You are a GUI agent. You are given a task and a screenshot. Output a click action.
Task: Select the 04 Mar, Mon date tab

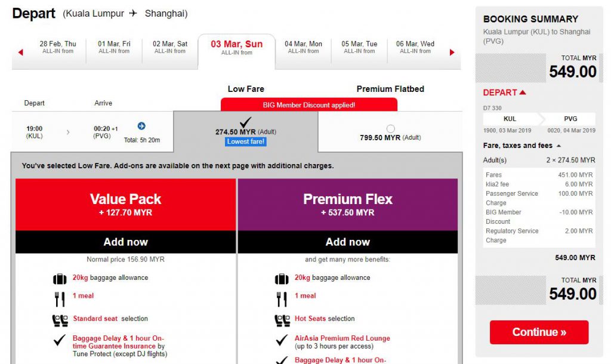tap(303, 47)
